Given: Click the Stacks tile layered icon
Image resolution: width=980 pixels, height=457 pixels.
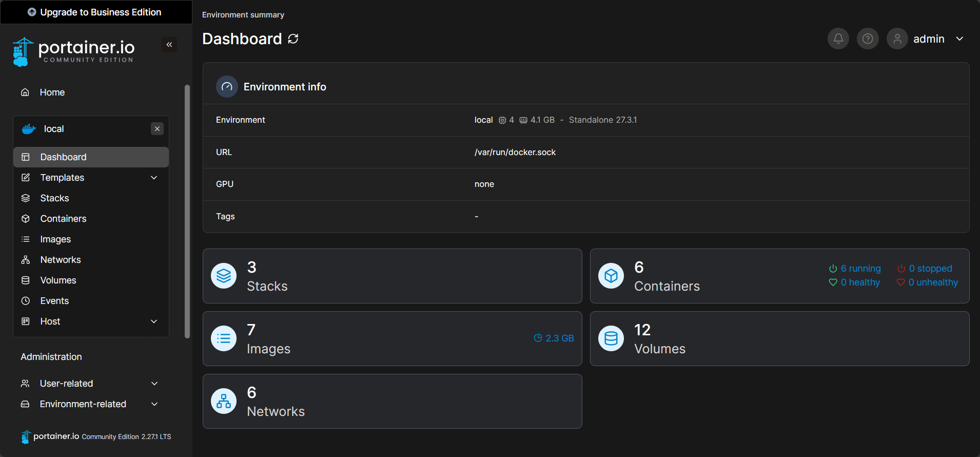Looking at the screenshot, I should [224, 276].
